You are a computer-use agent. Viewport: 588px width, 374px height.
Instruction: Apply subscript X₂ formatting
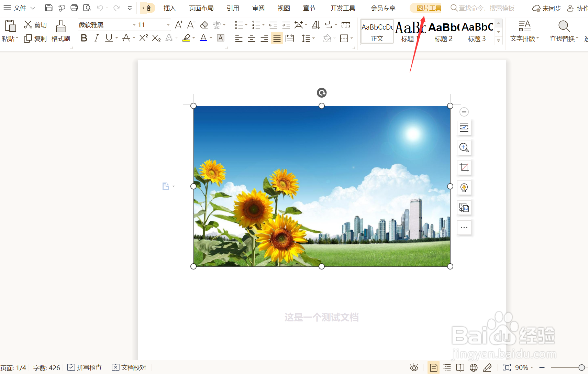click(x=156, y=38)
